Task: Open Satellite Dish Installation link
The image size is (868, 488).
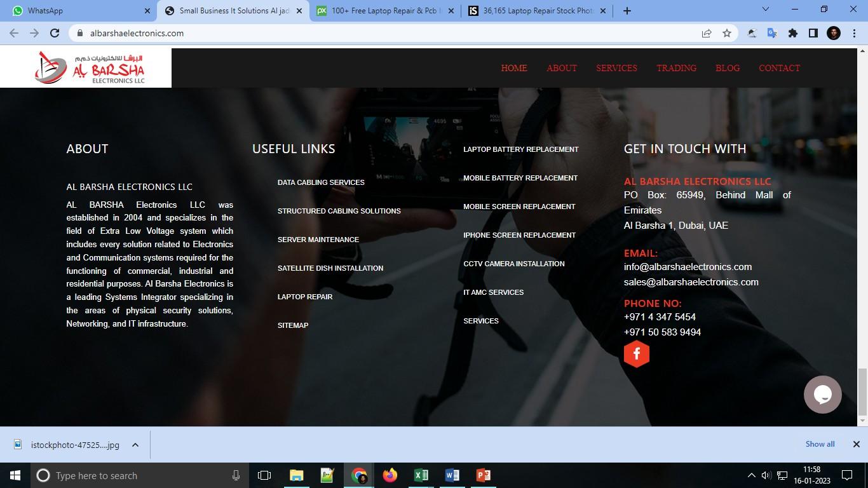Action: pos(330,268)
